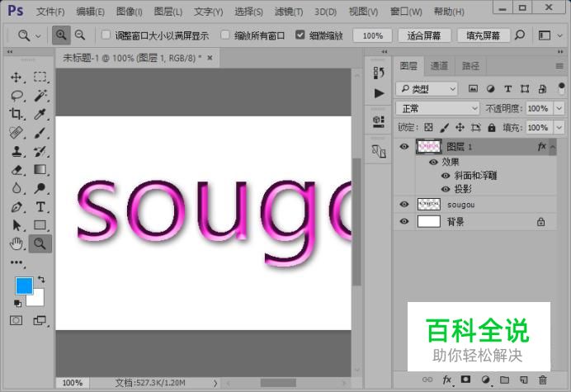Enable resize window to fit checkbox
Image resolution: width=571 pixels, height=392 pixels.
click(x=106, y=35)
